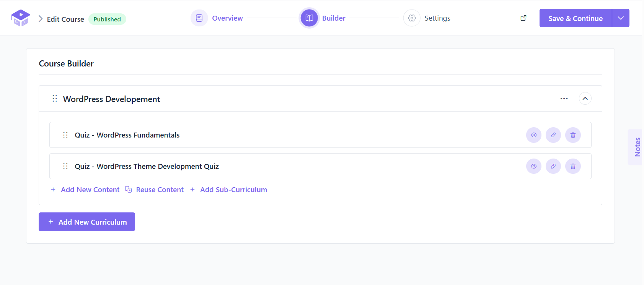Delete the WordPress Fundamentals quiz
644x285 pixels.
click(573, 135)
